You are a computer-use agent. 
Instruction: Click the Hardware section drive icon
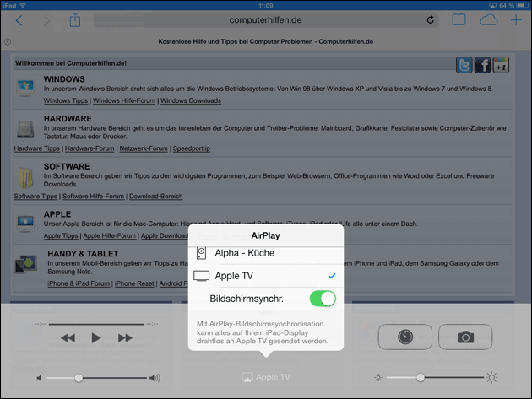25,130
